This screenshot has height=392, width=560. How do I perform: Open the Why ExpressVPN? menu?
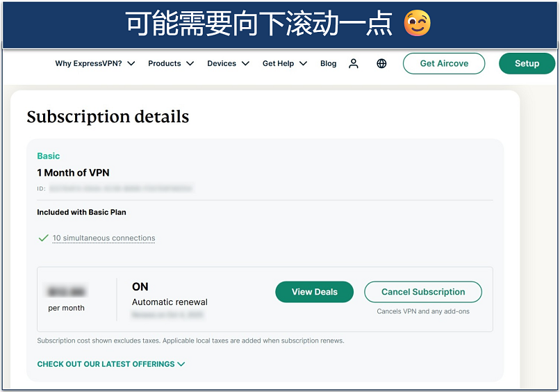pyautogui.click(x=94, y=63)
